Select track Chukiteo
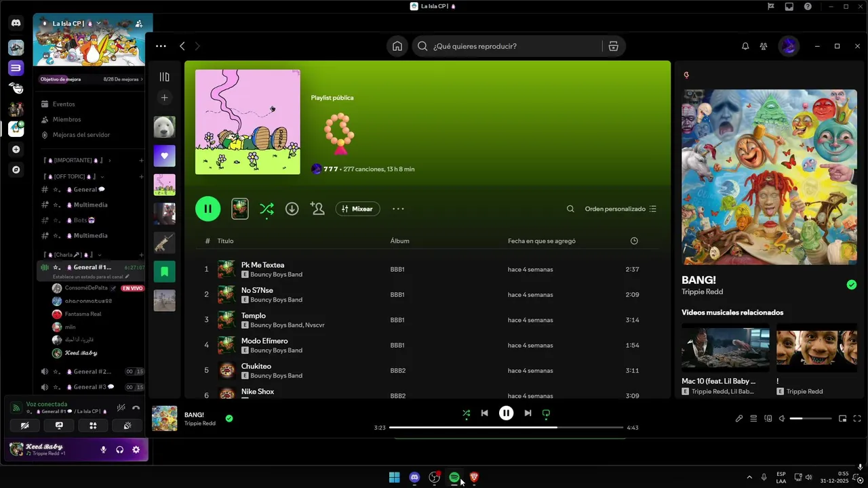Viewport: 868px width, 488px height. (256, 366)
